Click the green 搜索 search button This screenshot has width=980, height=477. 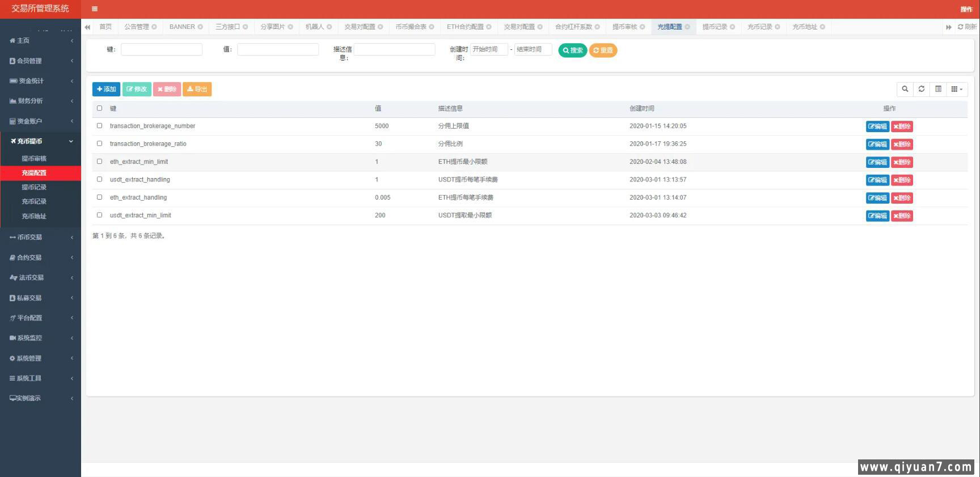572,50
